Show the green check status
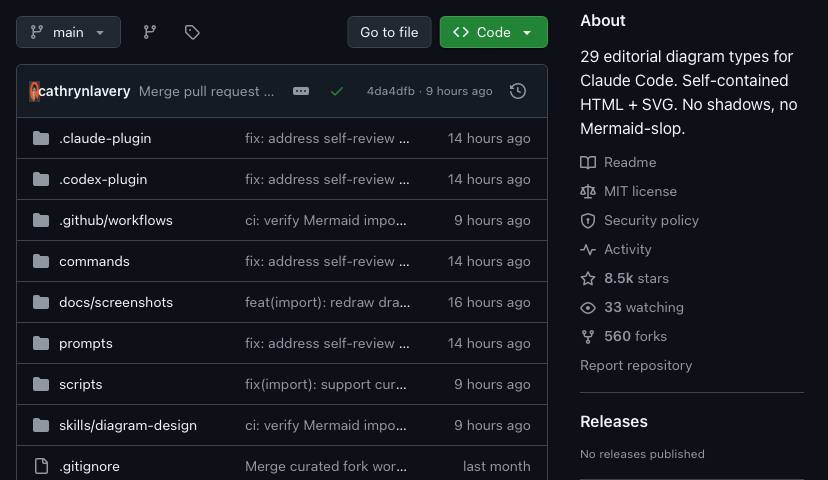Screen dimensions: 828x480 pyautogui.click(x=336, y=91)
